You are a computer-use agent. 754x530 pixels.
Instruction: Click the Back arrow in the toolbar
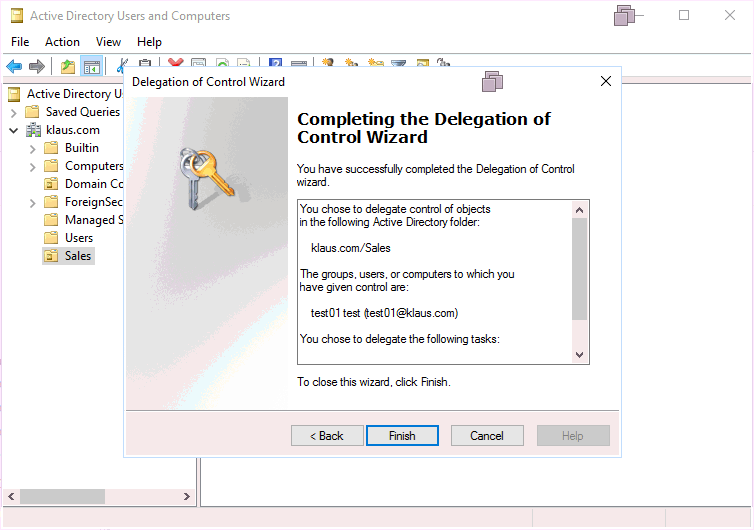(14, 66)
